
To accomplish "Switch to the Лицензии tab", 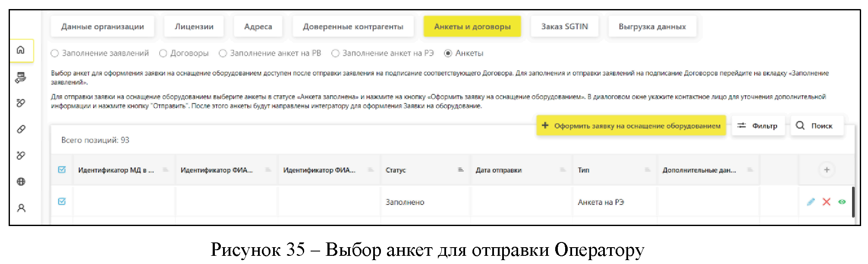I will click(x=194, y=27).
